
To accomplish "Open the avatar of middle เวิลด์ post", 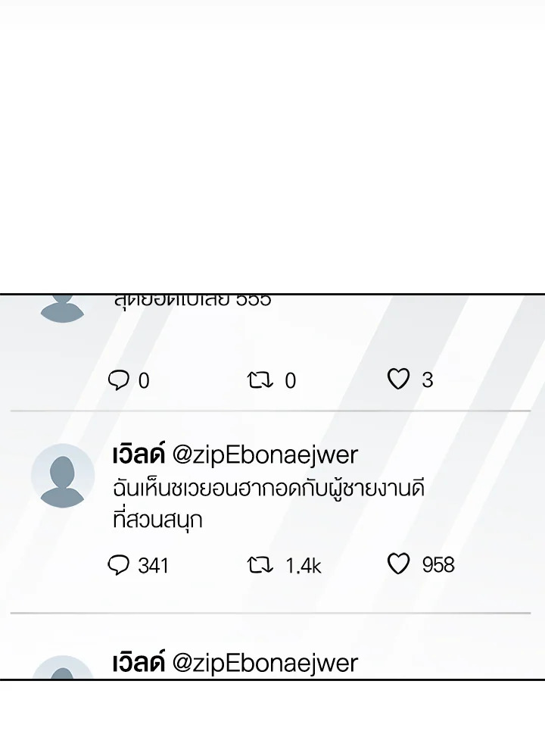I will pos(63,476).
